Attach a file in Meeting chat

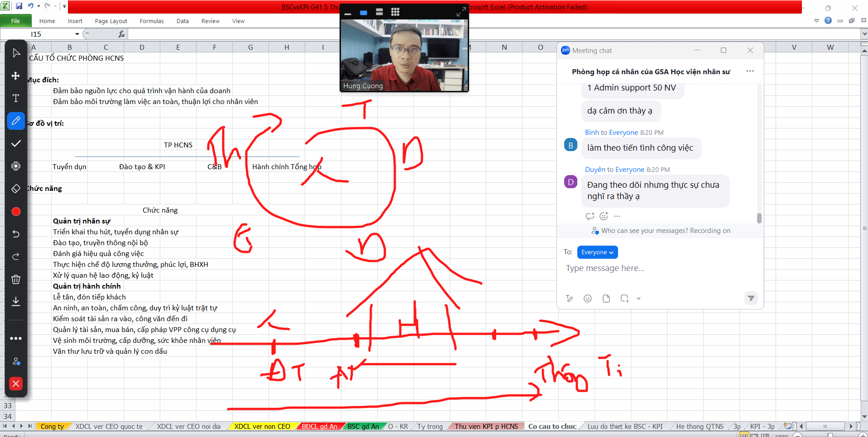[606, 299]
